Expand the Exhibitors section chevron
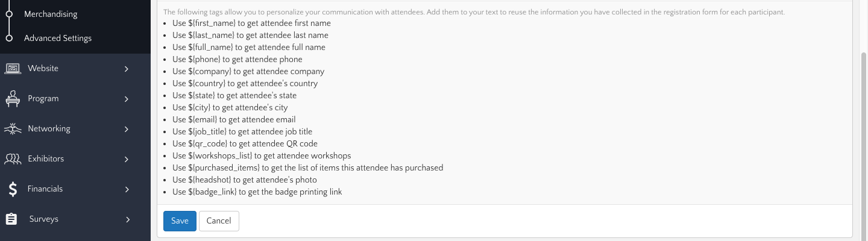Screen dimensions: 868x241 tap(127, 159)
